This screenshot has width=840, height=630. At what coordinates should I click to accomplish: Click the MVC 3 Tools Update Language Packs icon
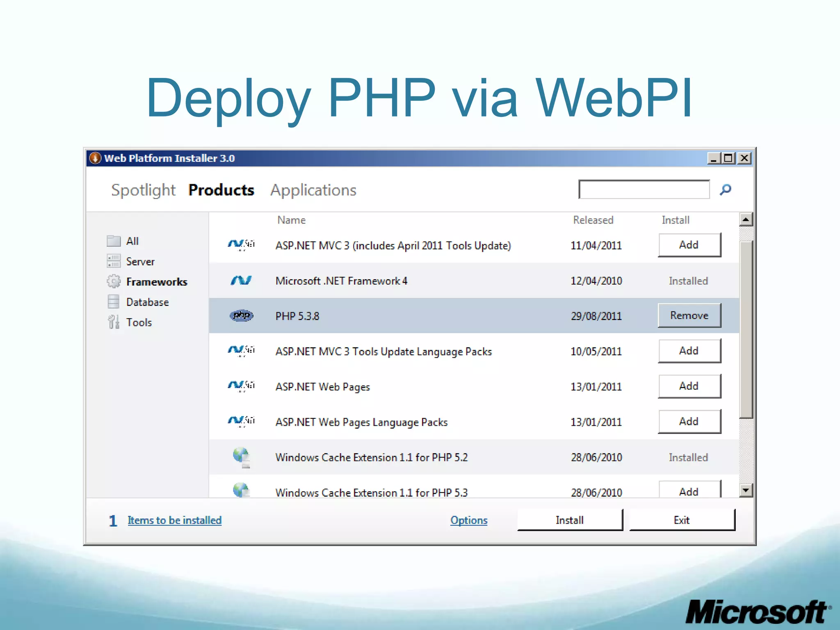point(241,351)
